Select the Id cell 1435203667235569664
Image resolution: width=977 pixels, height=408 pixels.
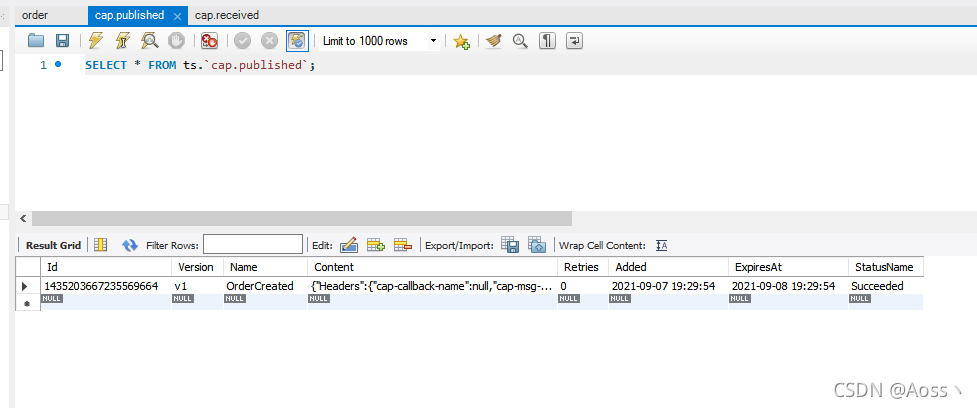[106, 286]
